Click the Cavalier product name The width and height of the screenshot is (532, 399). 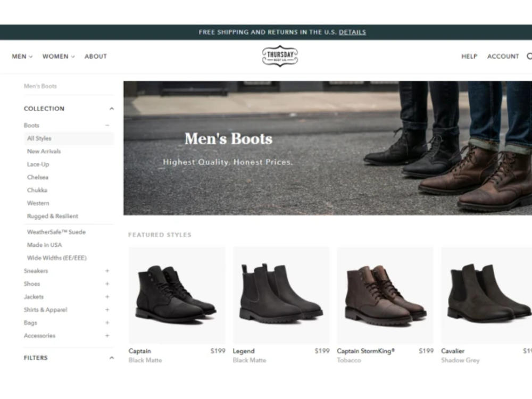(453, 351)
